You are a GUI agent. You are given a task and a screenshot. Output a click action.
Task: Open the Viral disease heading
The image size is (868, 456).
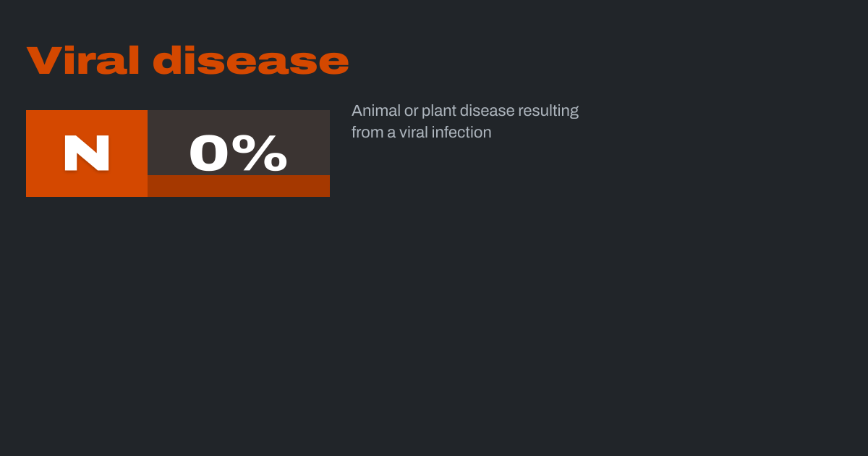coord(187,61)
